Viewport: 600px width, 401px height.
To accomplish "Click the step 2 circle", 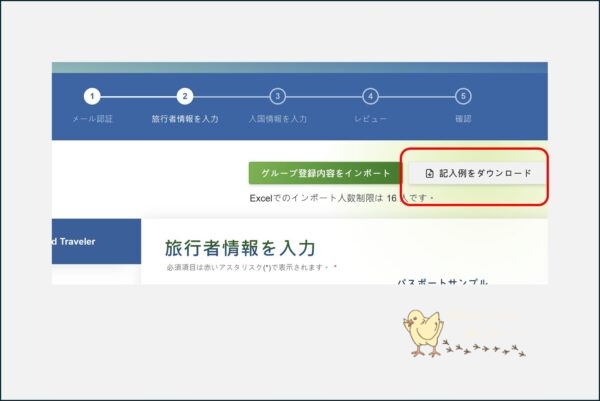I will tap(184, 96).
